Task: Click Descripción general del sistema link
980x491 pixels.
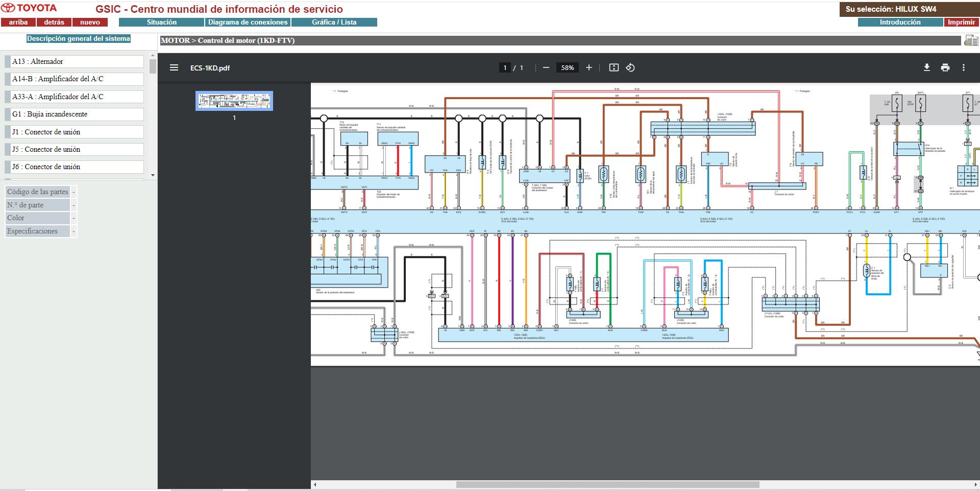Action: (x=79, y=39)
